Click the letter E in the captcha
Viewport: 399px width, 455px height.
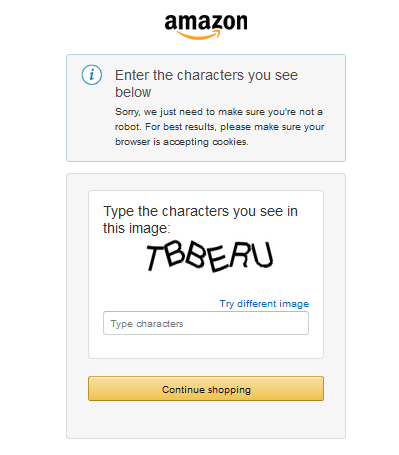(216, 259)
